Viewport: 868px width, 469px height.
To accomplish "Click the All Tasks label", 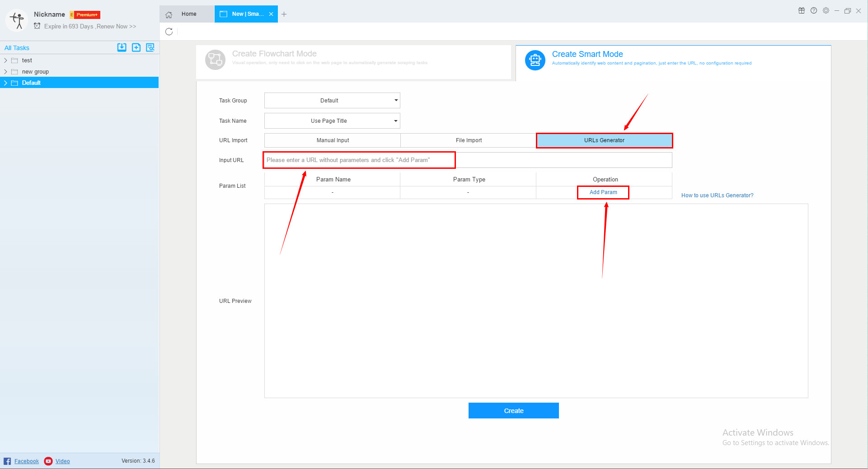I will pyautogui.click(x=17, y=48).
